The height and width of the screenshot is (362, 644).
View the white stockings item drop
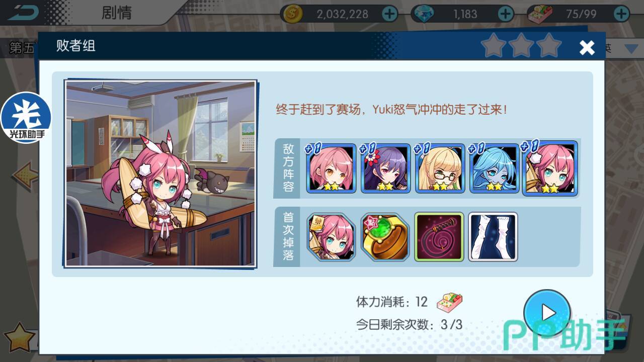pos(493,237)
